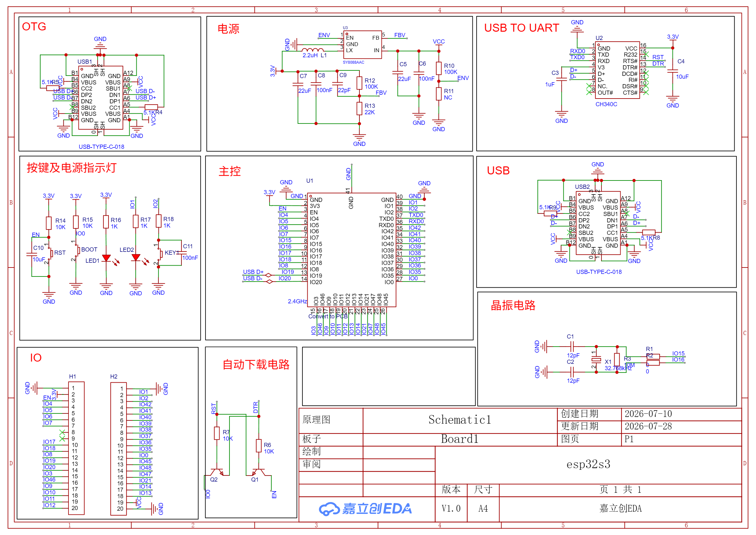This screenshot has width=756, height=535.
Task: Click resistor R13 22K symbol
Action: tap(359, 108)
